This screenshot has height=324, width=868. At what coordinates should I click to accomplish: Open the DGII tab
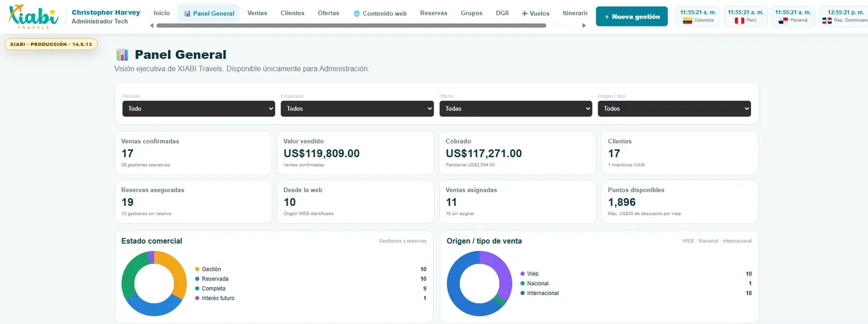(x=502, y=13)
